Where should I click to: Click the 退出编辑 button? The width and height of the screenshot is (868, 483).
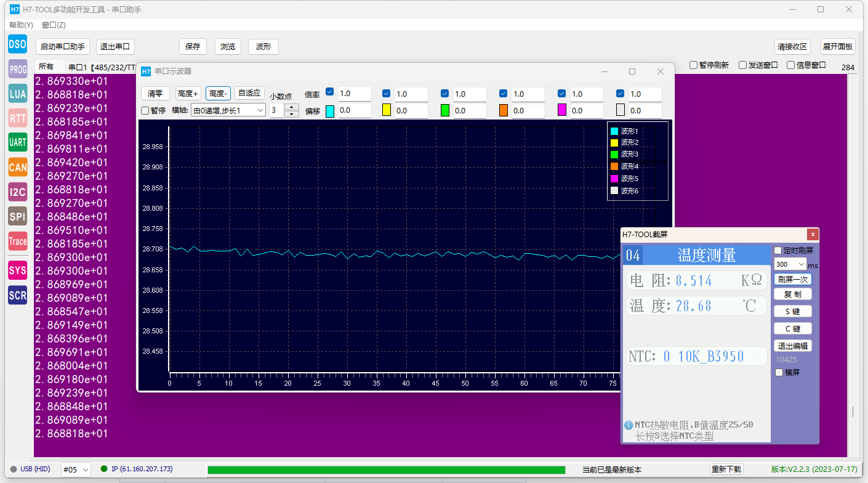click(x=793, y=346)
